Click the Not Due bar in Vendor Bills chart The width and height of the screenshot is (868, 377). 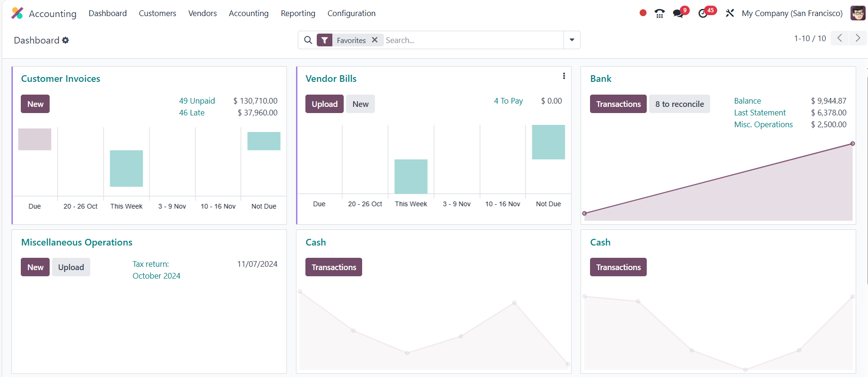point(548,142)
